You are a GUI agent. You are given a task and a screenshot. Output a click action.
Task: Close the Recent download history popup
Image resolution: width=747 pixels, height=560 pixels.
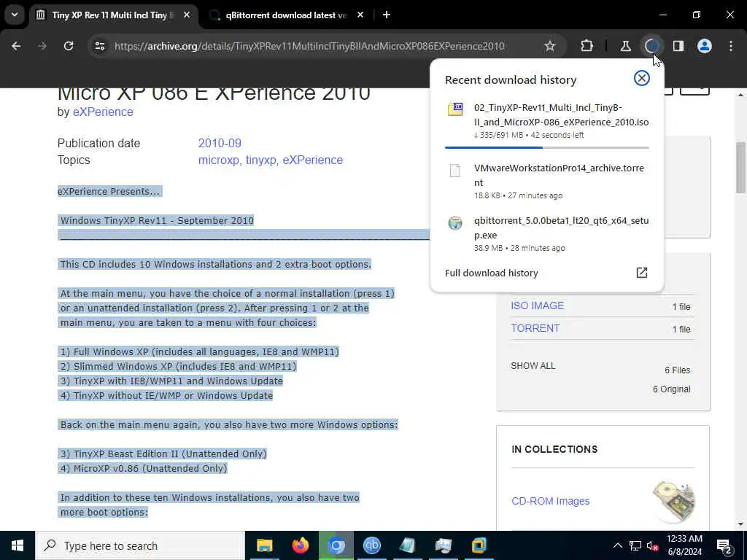point(642,78)
